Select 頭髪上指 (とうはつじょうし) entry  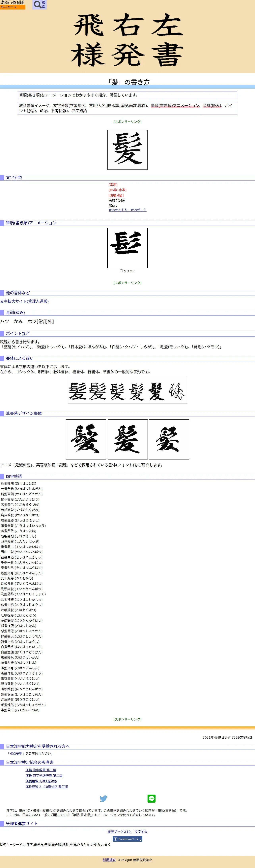[x=22, y=605]
